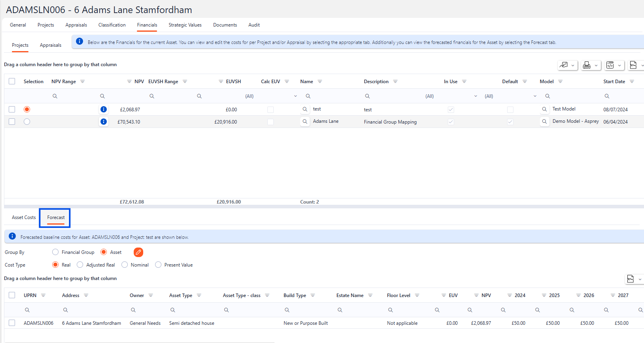644x343 pixels.
Task: Switch to the Strategic Values tab
Action: [x=185, y=25]
